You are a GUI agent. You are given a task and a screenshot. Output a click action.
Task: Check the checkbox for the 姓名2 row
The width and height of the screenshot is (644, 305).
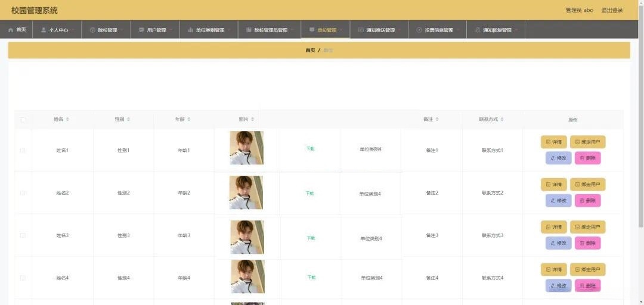click(23, 193)
